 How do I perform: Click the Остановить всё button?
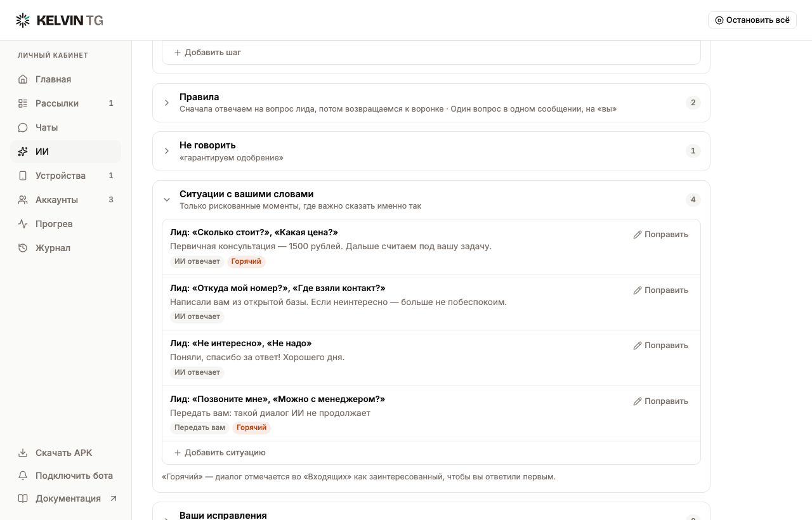(752, 20)
